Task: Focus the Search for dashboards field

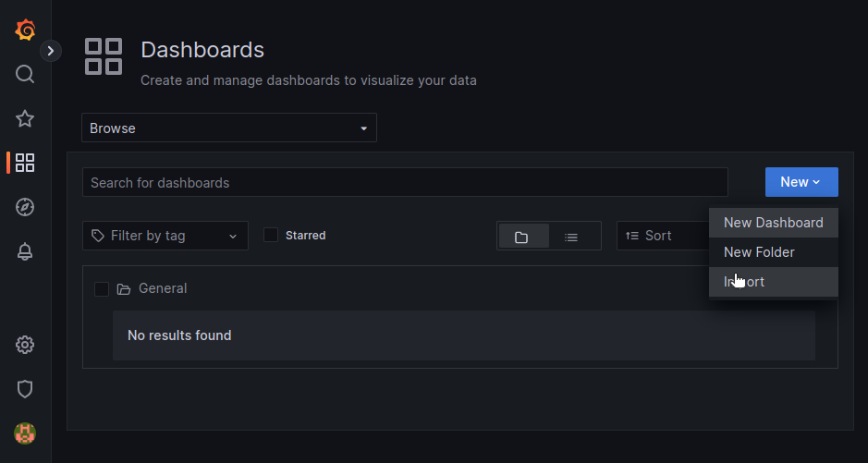Action: 405,183
